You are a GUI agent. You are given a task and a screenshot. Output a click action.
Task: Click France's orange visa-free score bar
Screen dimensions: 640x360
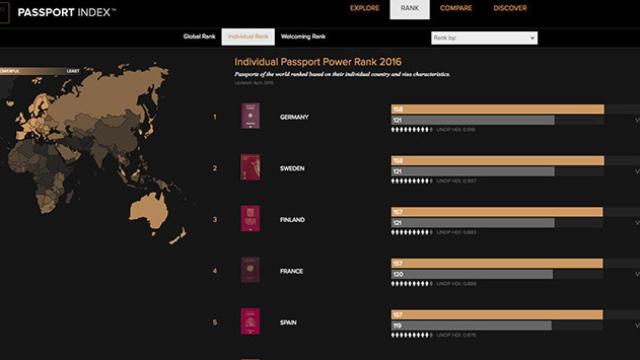coord(497,264)
